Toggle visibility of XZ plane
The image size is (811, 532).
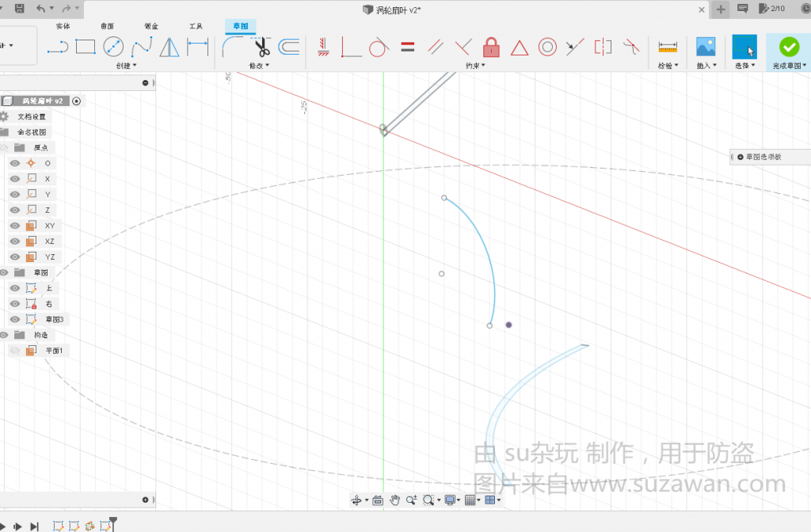[x=15, y=241]
